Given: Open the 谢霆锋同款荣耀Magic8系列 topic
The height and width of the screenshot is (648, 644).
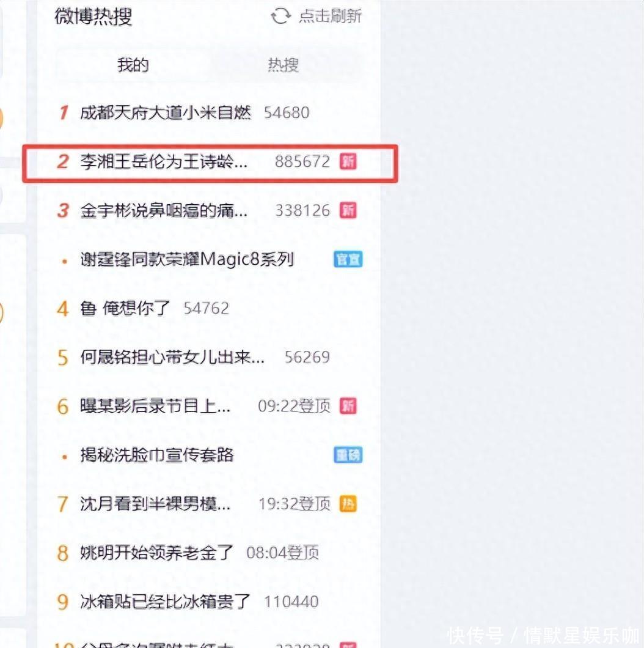Looking at the screenshot, I should (x=187, y=259).
